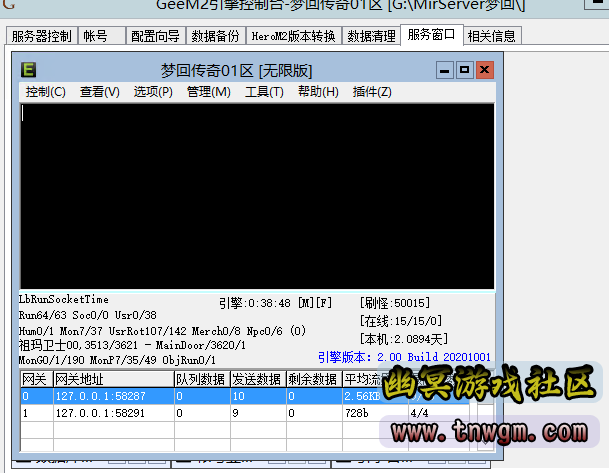Click the 剩余数据 column header
Viewport: 609px width, 473px height.
tap(314, 379)
